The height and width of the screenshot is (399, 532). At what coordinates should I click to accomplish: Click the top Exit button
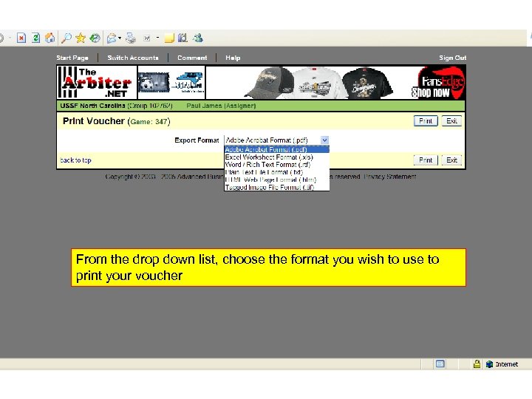pyautogui.click(x=451, y=121)
